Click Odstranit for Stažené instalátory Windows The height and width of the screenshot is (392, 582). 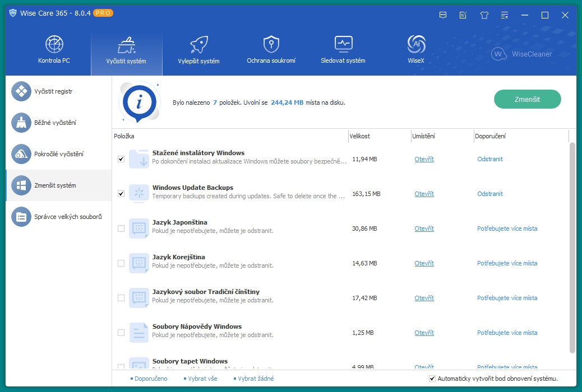pos(490,159)
